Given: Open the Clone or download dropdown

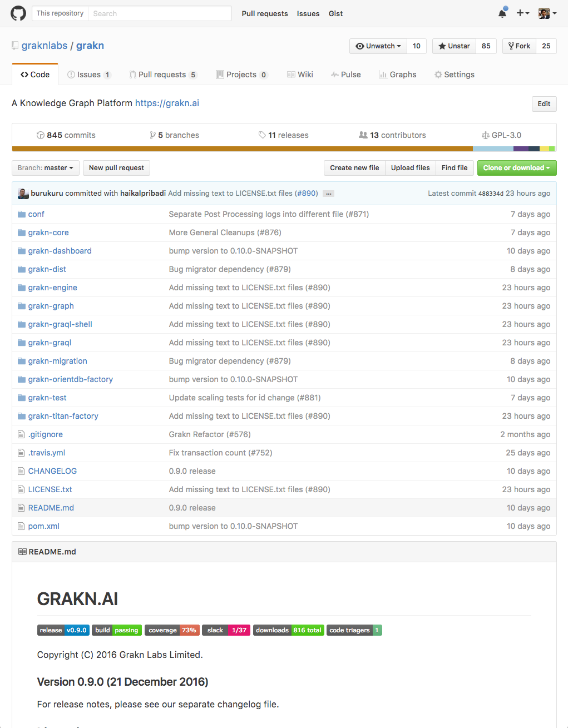Looking at the screenshot, I should pos(517,168).
